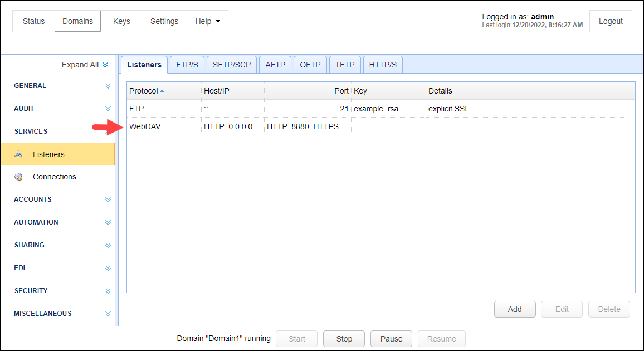Screen dimensions: 644x351
Task: Click the Delete button
Action: point(609,309)
